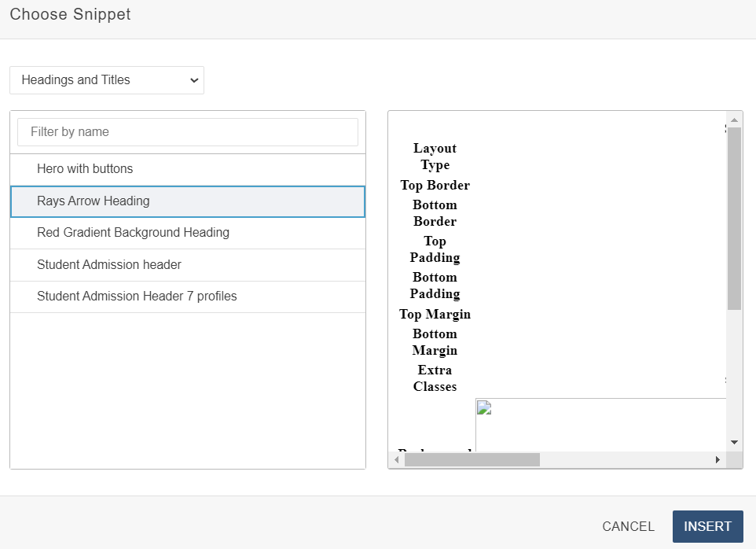Click the Layout Type label in preview
The width and height of the screenshot is (756, 549).
click(435, 157)
